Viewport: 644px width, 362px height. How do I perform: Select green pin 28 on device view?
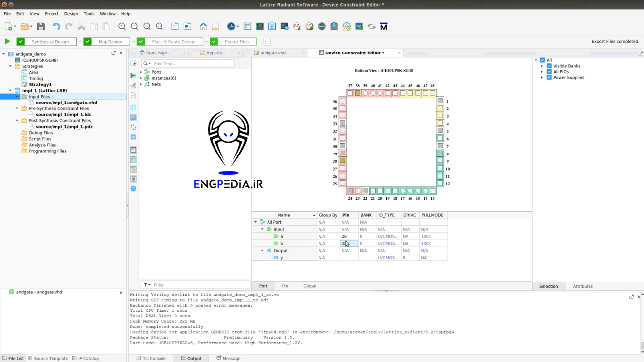(x=342, y=160)
